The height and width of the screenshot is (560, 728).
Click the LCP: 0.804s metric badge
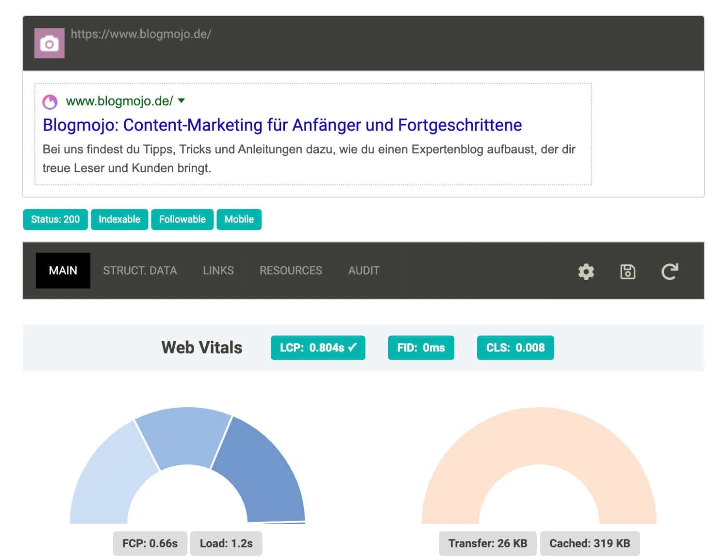[x=318, y=348]
